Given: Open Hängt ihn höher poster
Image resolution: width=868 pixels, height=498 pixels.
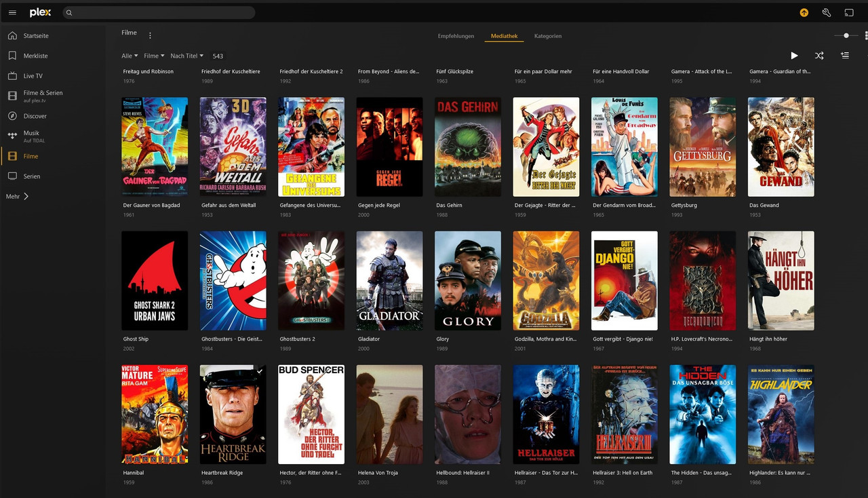Looking at the screenshot, I should point(781,280).
